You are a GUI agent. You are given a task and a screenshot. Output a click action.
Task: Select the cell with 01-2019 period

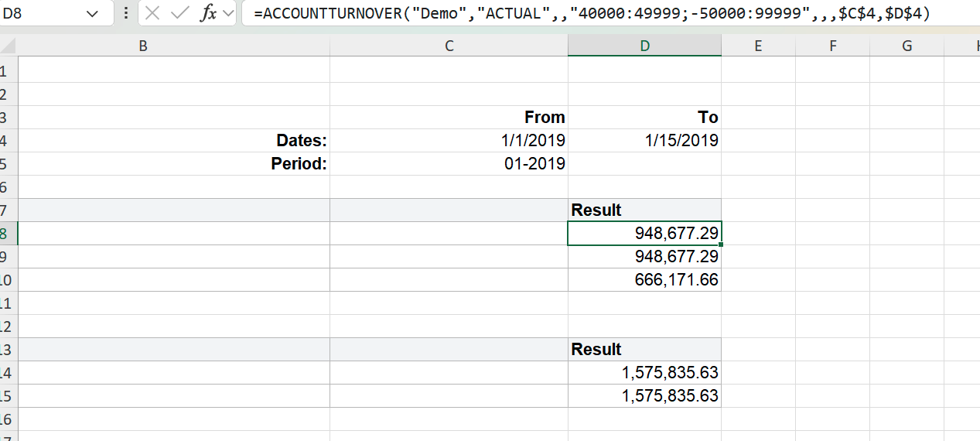click(449, 164)
